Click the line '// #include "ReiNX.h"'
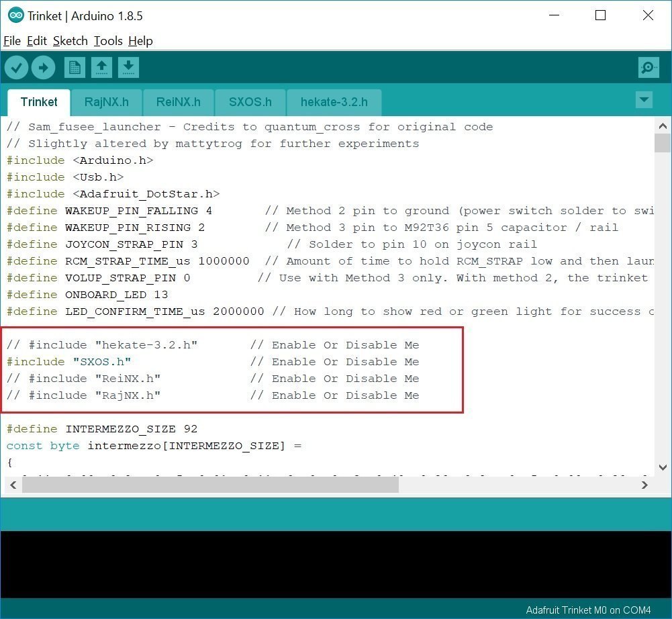The image size is (672, 619). [83, 379]
